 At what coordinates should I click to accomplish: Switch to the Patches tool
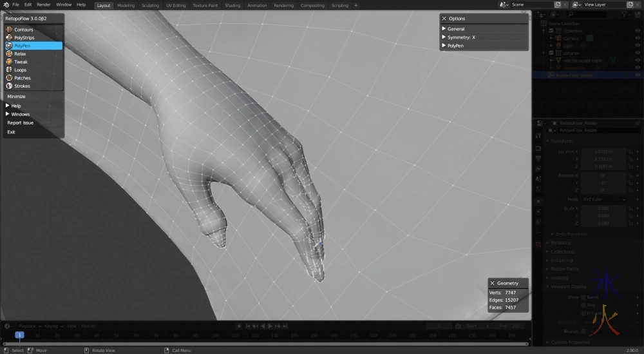pyautogui.click(x=22, y=78)
